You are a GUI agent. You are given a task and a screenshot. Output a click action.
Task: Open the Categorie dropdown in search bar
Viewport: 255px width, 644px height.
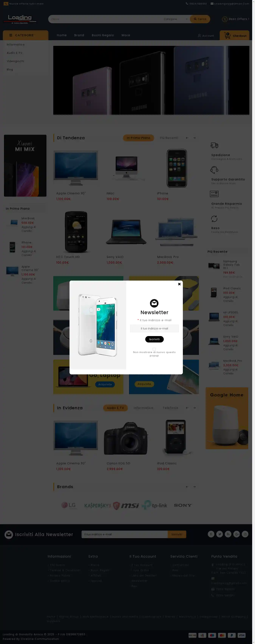175,19
